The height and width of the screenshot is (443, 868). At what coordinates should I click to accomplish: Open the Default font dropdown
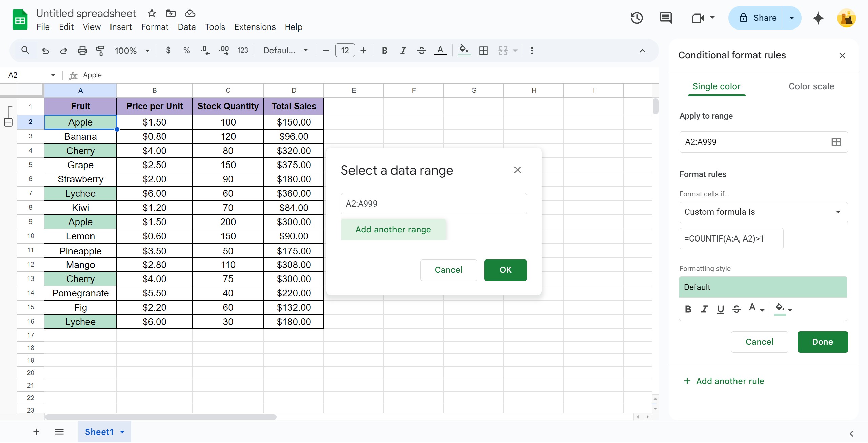click(x=286, y=51)
